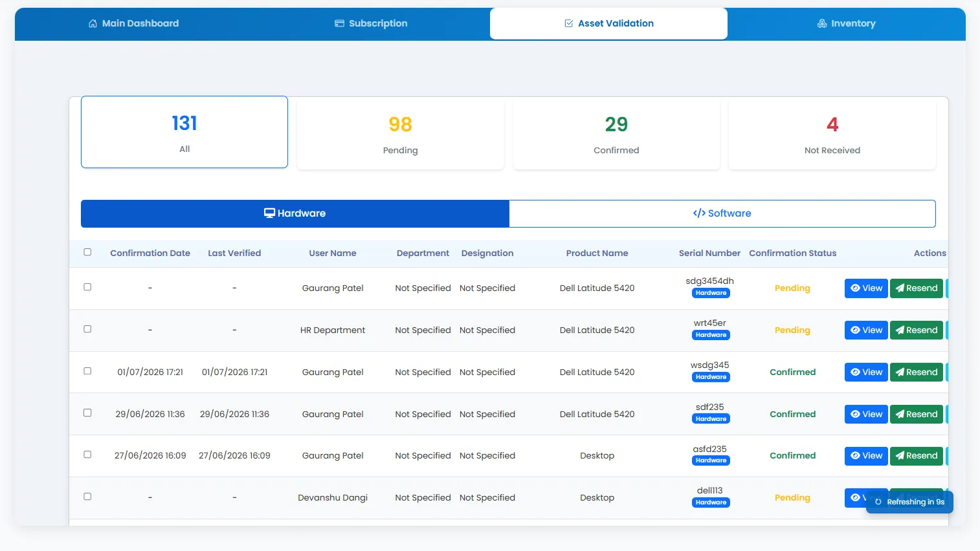Viewport: 980px width, 551px height.
Task: Filter by the 4 Not Received card
Action: [832, 134]
